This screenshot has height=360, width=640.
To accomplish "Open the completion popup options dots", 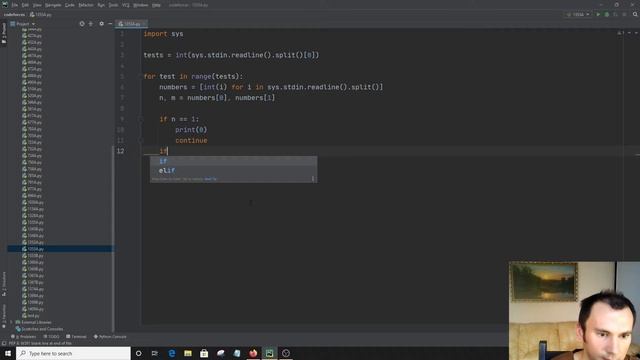I will (x=313, y=179).
